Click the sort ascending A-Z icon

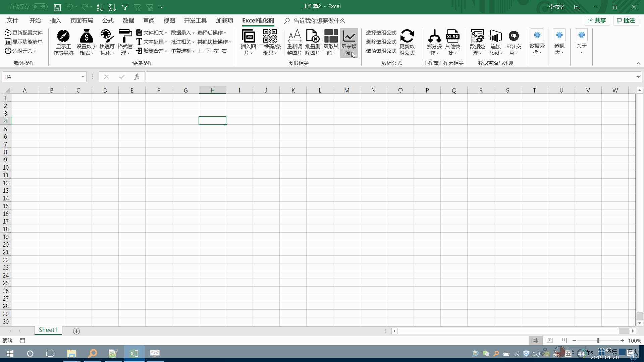point(100,7)
